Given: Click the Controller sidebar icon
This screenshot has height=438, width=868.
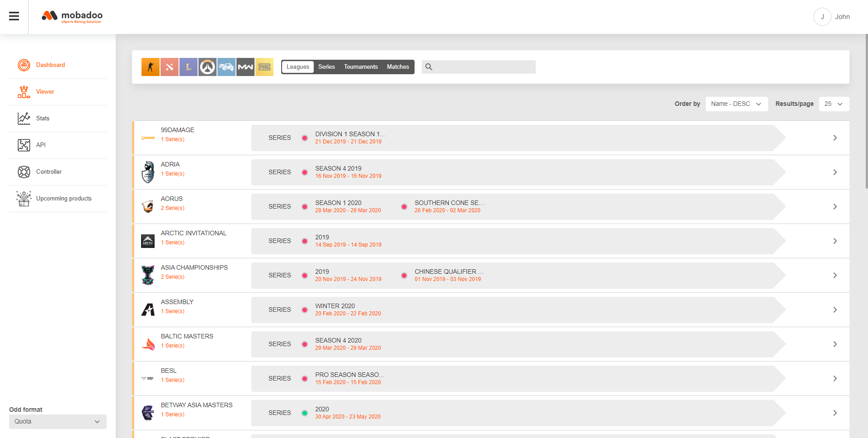Looking at the screenshot, I should 24,172.
